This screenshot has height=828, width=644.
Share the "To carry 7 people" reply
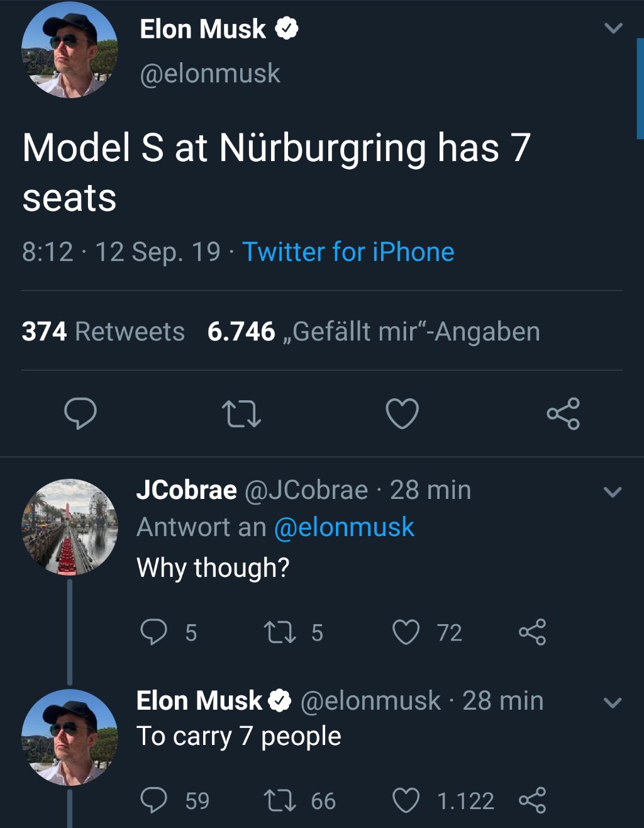pyautogui.click(x=532, y=800)
